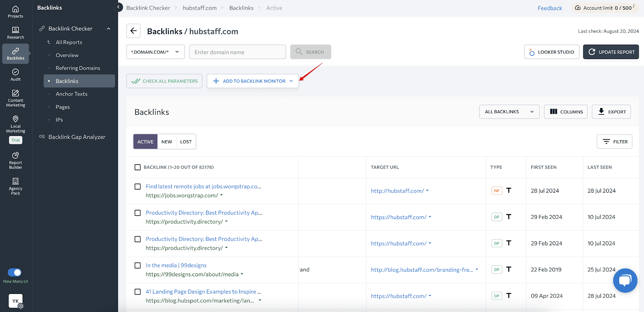Click Check All Parameters button
The image size is (644, 312).
click(x=165, y=81)
